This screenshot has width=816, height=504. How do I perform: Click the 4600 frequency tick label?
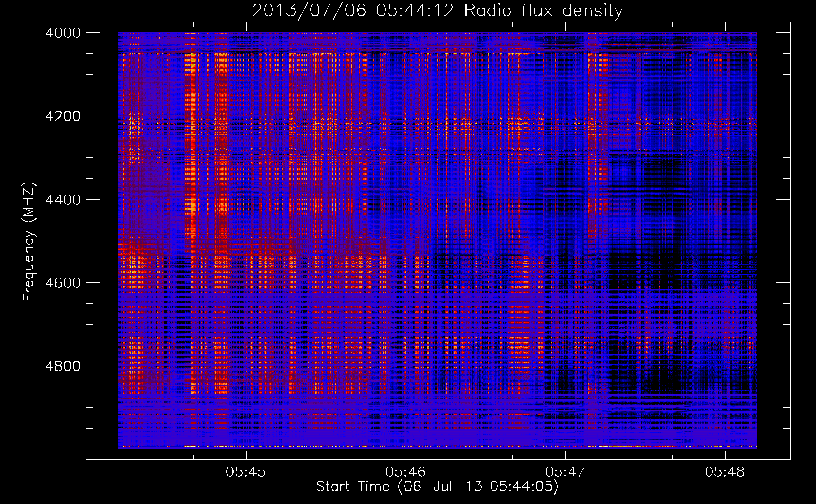[63, 283]
